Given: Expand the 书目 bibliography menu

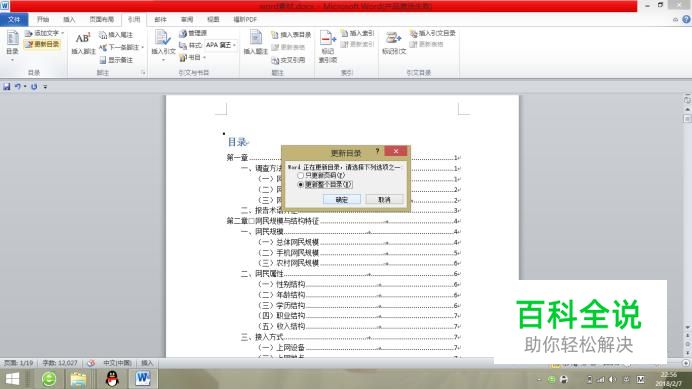Looking at the screenshot, I should tap(193, 57).
